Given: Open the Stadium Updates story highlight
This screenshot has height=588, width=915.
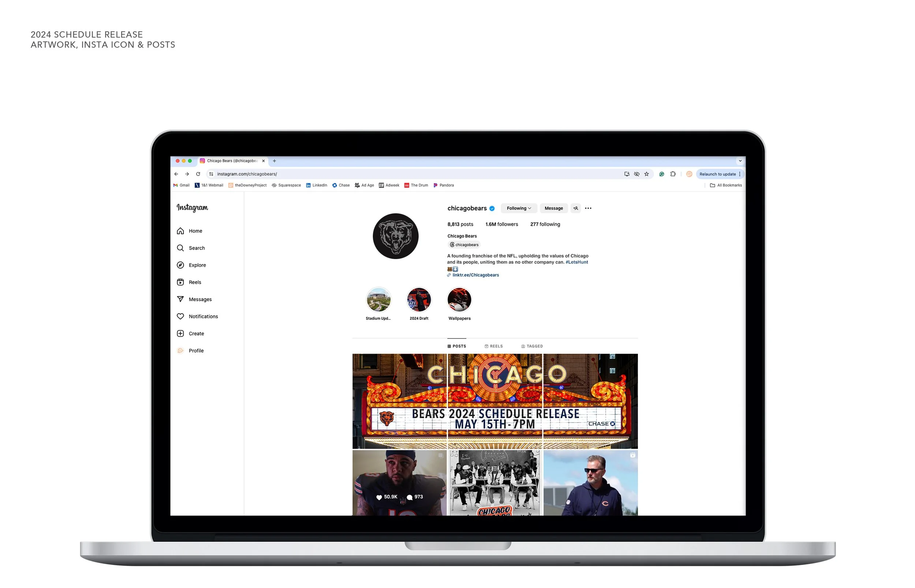Looking at the screenshot, I should coord(378,304).
